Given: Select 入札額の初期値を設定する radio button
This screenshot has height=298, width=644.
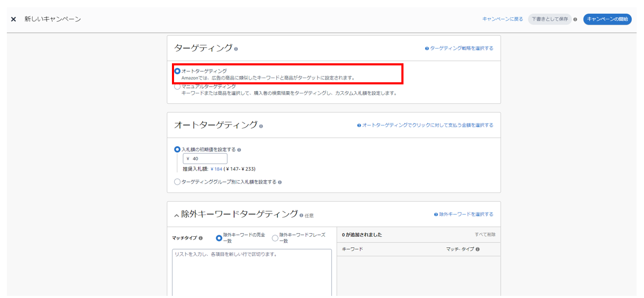Looking at the screenshot, I should point(177,149).
